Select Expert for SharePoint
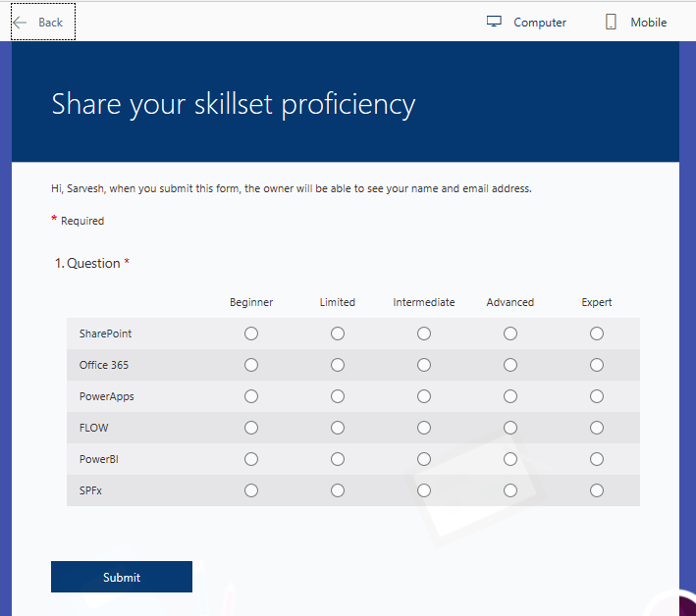 coord(597,334)
